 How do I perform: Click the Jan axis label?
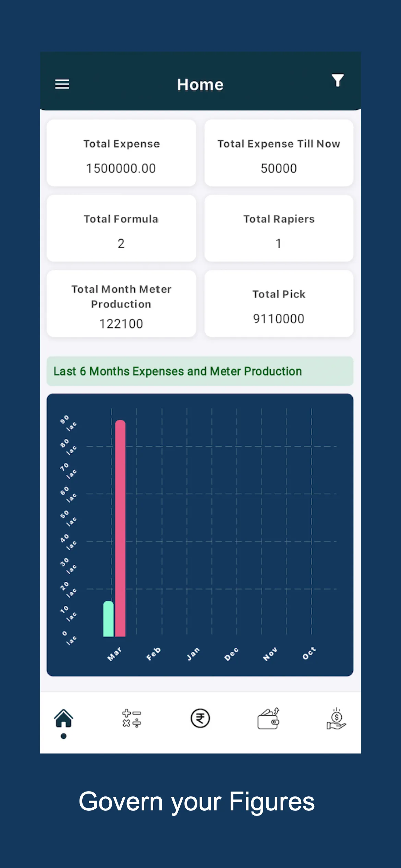[193, 654]
